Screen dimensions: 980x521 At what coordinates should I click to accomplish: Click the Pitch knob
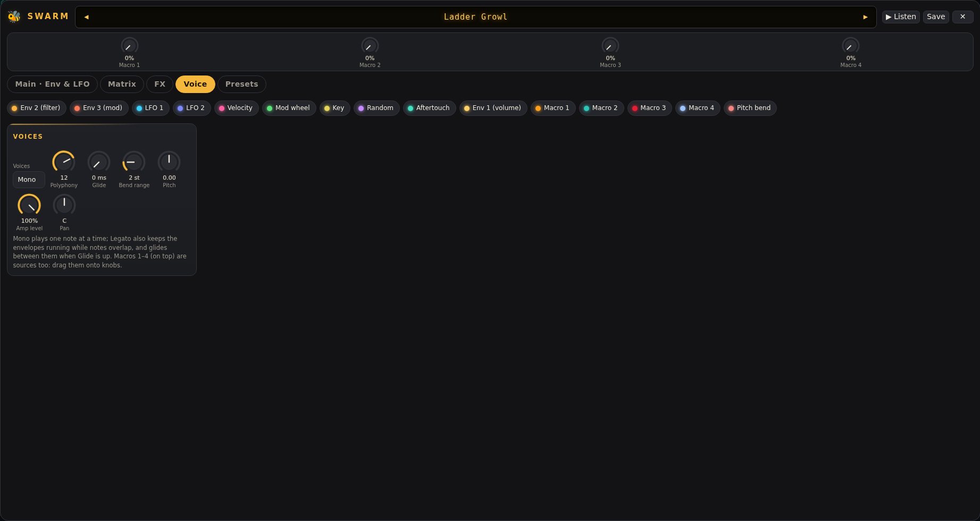click(x=169, y=162)
